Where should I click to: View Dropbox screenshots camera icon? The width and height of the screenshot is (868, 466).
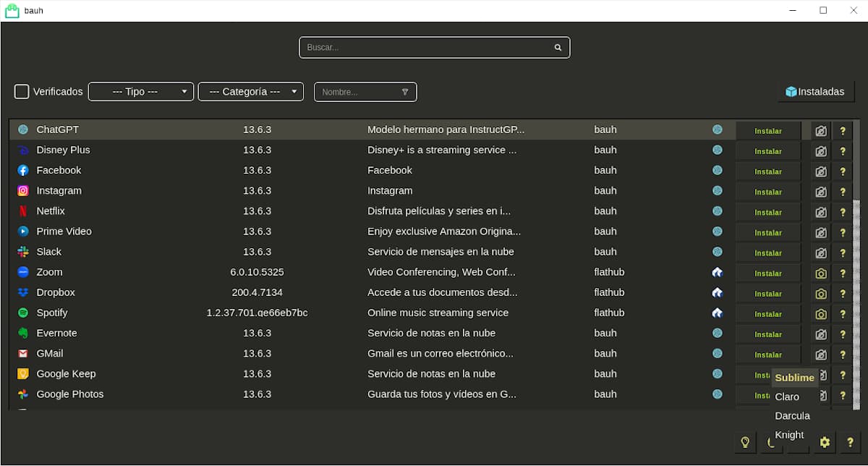821,294
